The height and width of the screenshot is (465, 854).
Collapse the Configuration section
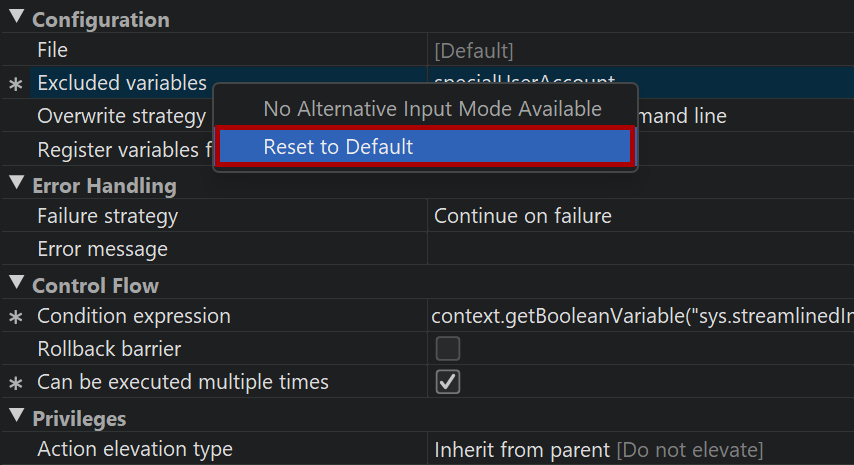tap(16, 19)
